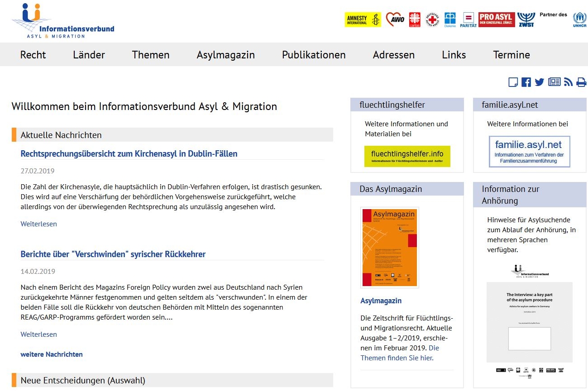Image resolution: width=588 pixels, height=392 pixels.
Task: Click the RSS feed icon
Action: pos(569,82)
